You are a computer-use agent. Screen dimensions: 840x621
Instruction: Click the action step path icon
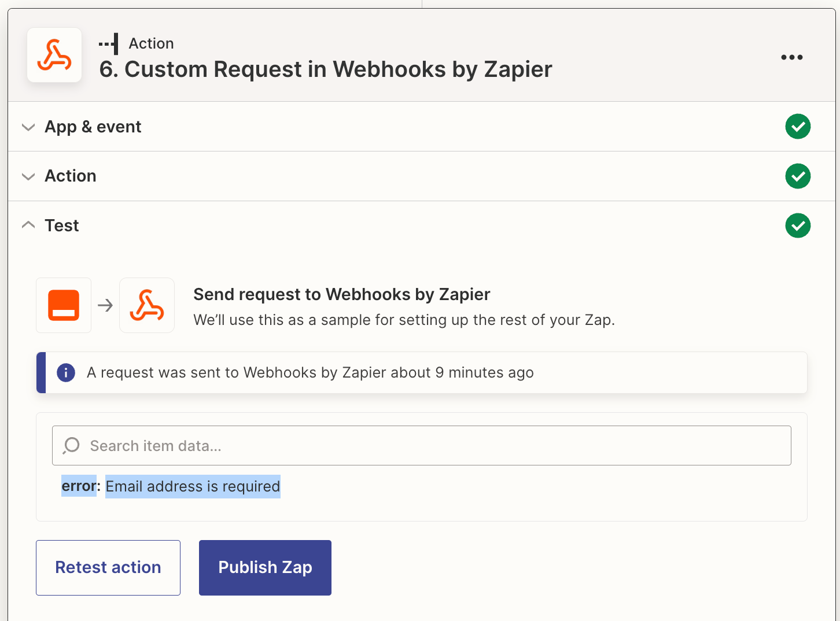click(x=108, y=44)
